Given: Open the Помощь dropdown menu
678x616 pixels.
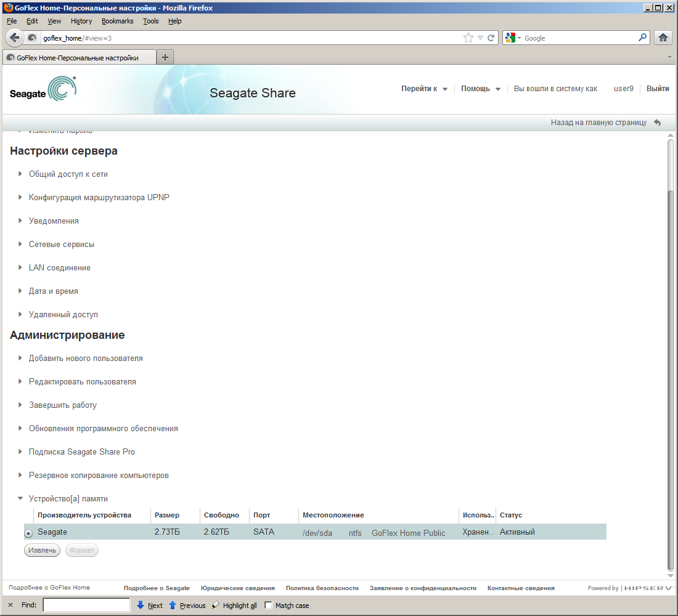Looking at the screenshot, I should [x=480, y=89].
